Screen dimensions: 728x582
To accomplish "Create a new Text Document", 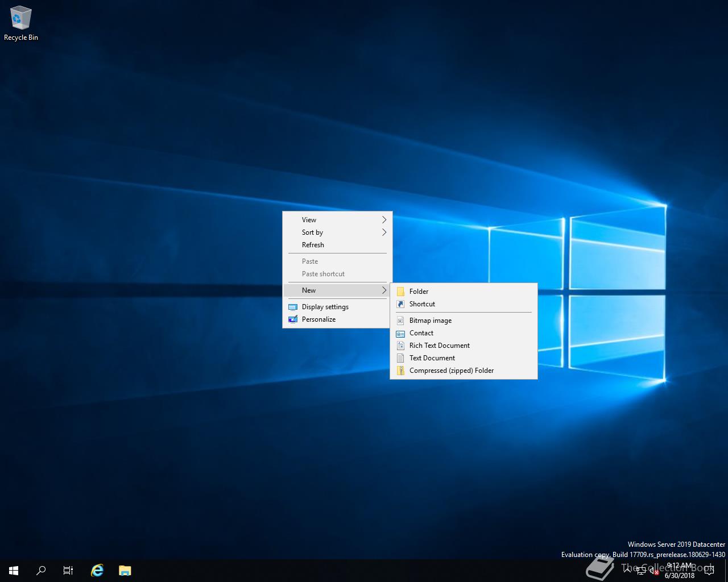I will 464,358.
